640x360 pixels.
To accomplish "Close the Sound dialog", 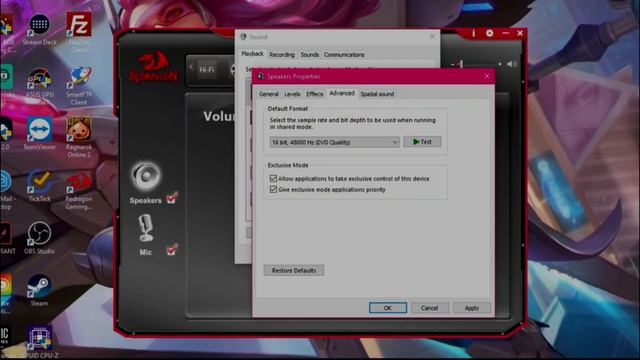I will tap(432, 37).
